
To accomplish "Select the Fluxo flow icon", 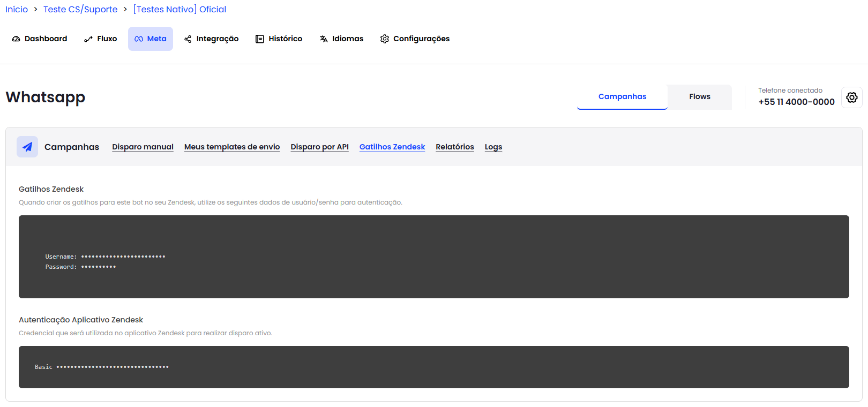I will click(88, 39).
